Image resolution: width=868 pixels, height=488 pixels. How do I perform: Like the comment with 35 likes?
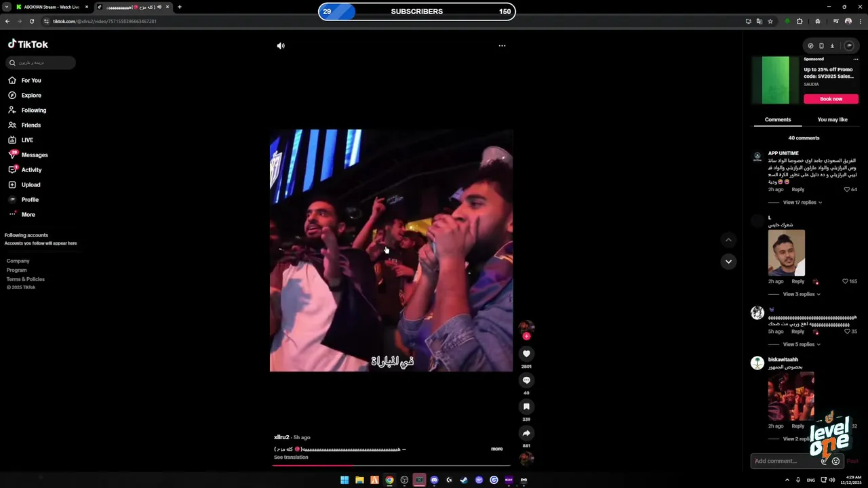(x=847, y=331)
